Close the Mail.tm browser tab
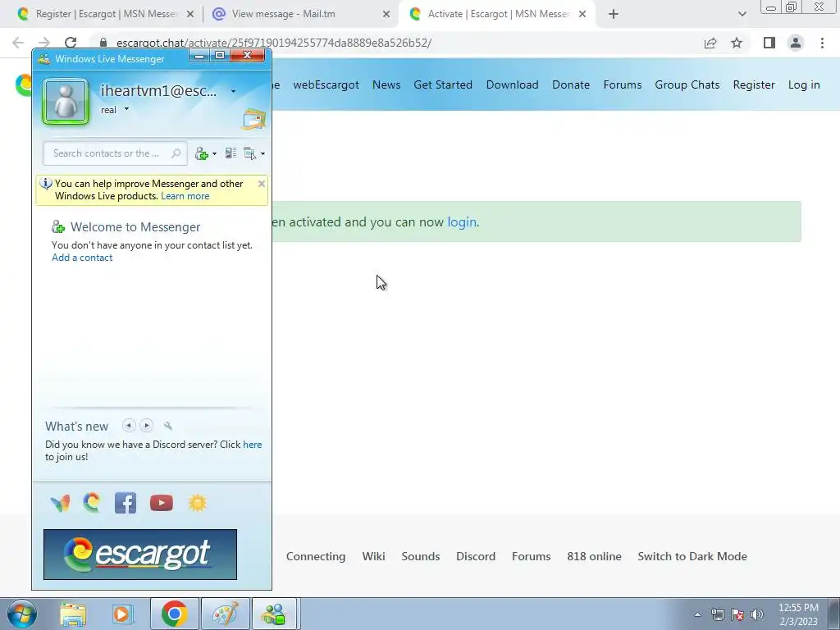 click(x=386, y=15)
